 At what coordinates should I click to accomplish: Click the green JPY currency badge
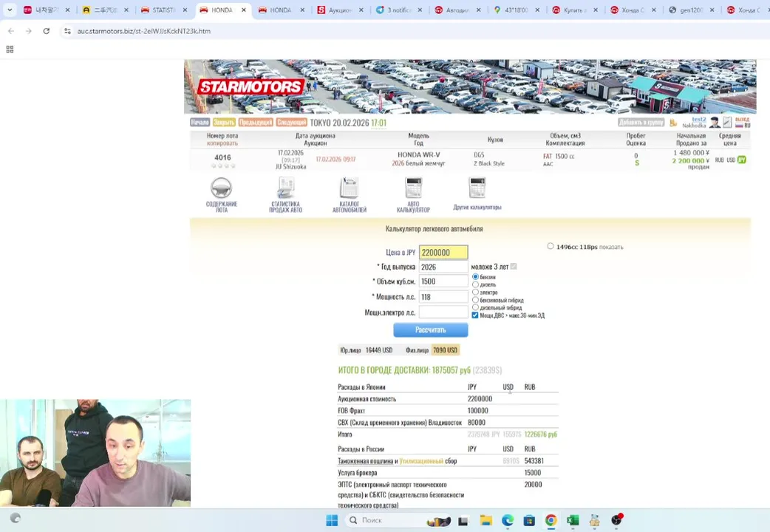741,160
